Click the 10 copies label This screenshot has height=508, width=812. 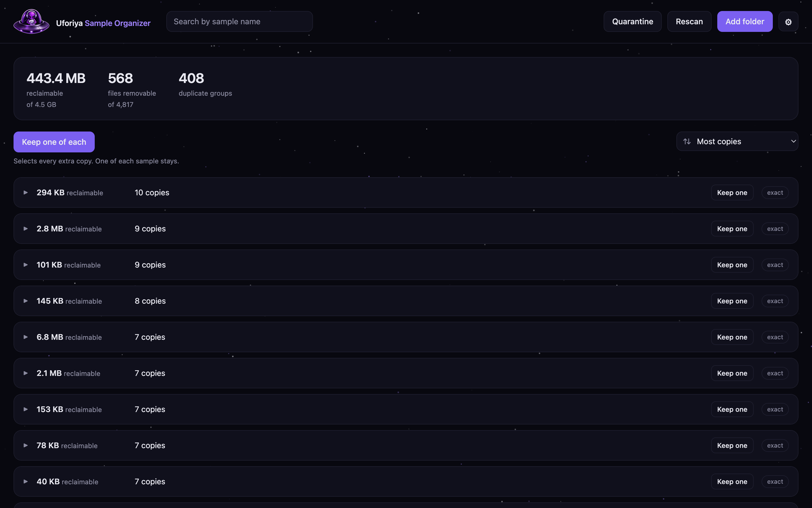[152, 192]
